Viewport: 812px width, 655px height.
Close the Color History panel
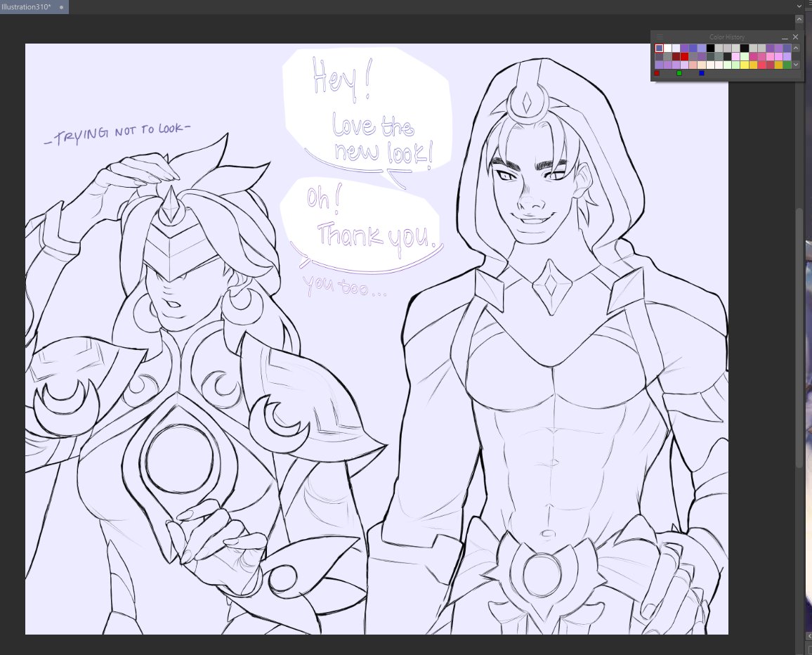coord(795,37)
